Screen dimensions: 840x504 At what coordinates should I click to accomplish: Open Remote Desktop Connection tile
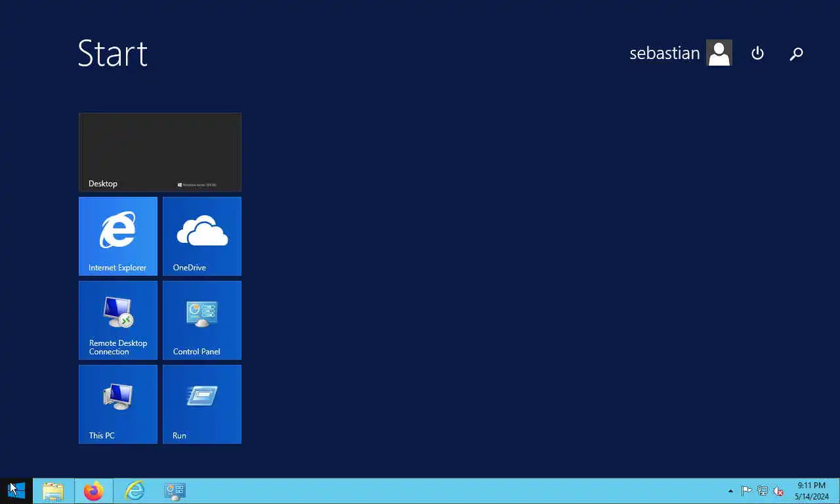point(118,320)
